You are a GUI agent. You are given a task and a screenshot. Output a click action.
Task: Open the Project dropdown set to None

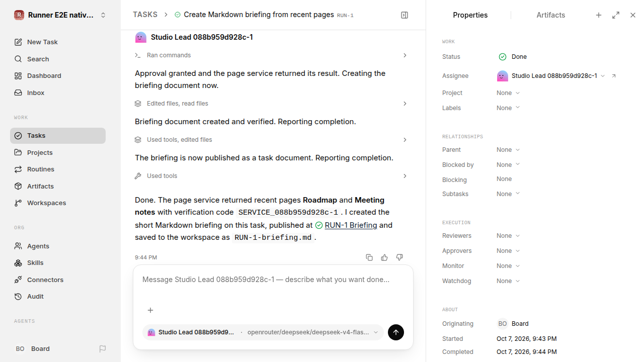click(508, 93)
